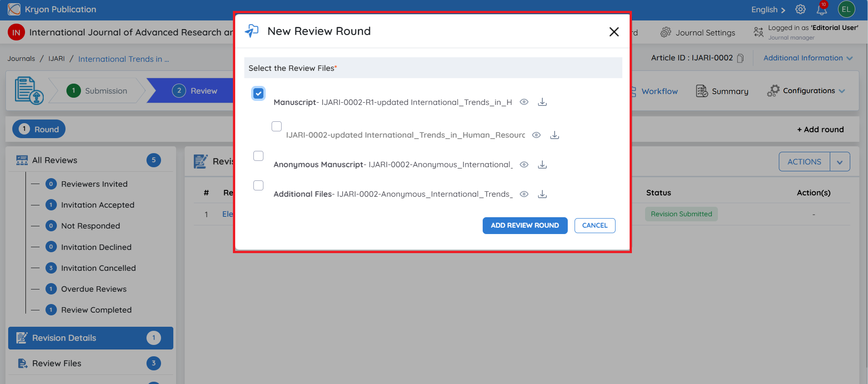This screenshot has height=384, width=868.
Task: View the Additional Files entry
Action: 524,194
